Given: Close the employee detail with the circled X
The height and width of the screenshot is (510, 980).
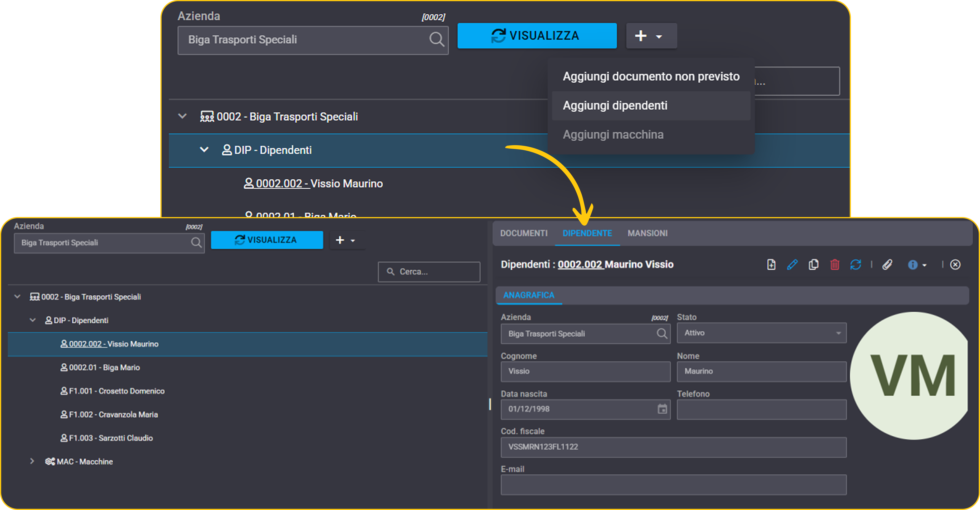Looking at the screenshot, I should (955, 265).
